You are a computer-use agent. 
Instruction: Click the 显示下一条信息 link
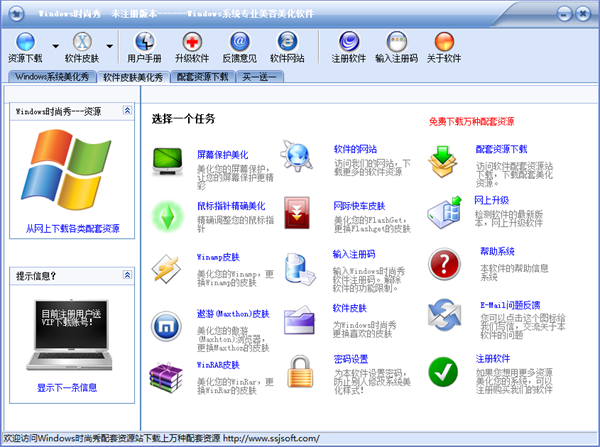67,388
